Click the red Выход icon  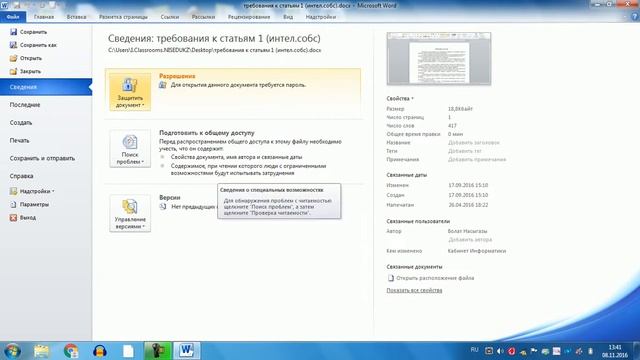pyautogui.click(x=13, y=218)
